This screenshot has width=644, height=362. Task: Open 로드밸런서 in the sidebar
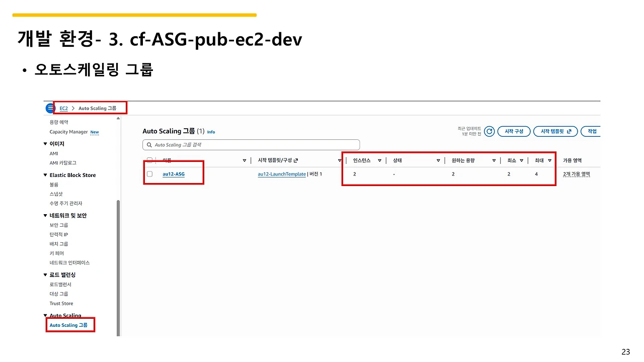coord(60,284)
